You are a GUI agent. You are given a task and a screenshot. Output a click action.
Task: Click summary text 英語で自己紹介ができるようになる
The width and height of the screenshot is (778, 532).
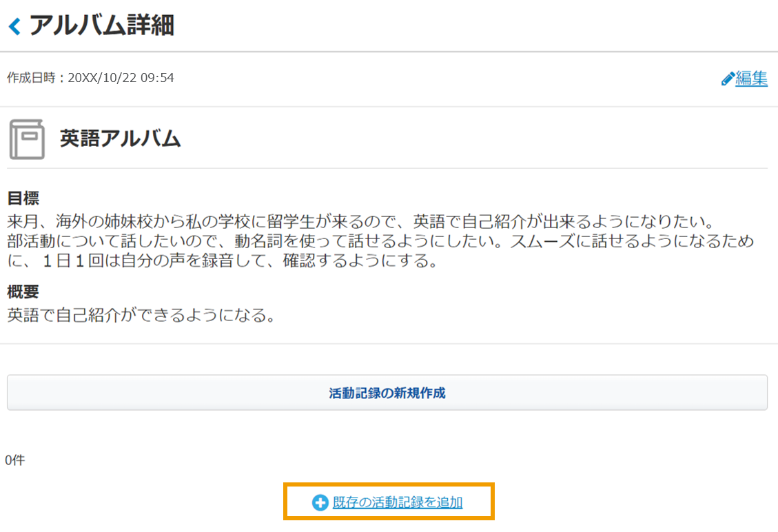click(x=141, y=315)
